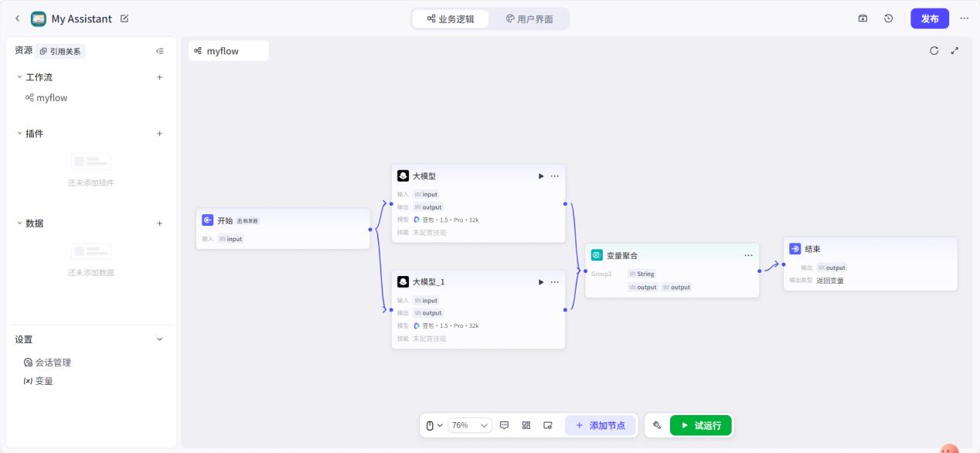Click the fullscreen expand canvas icon
Screen dimensions: 980x453
(954, 50)
